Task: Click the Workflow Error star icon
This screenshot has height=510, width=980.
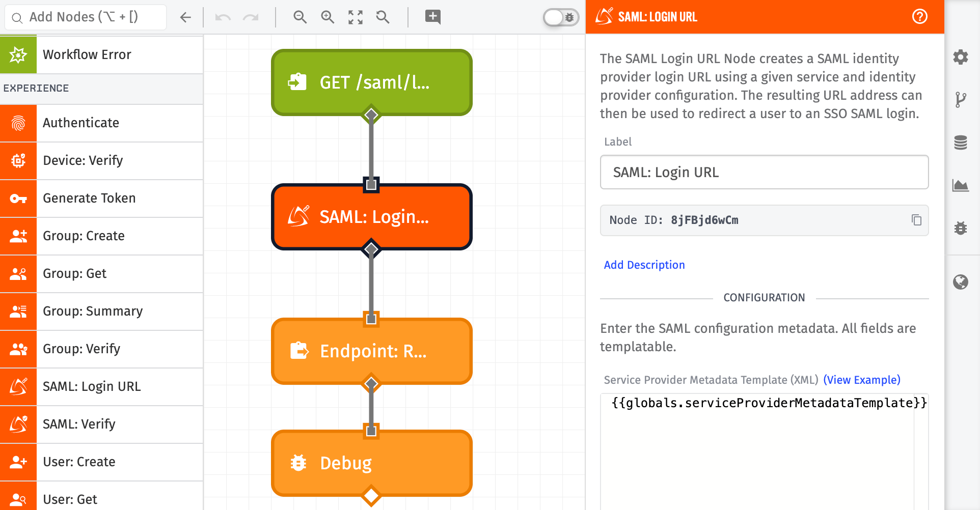Action: [18, 54]
